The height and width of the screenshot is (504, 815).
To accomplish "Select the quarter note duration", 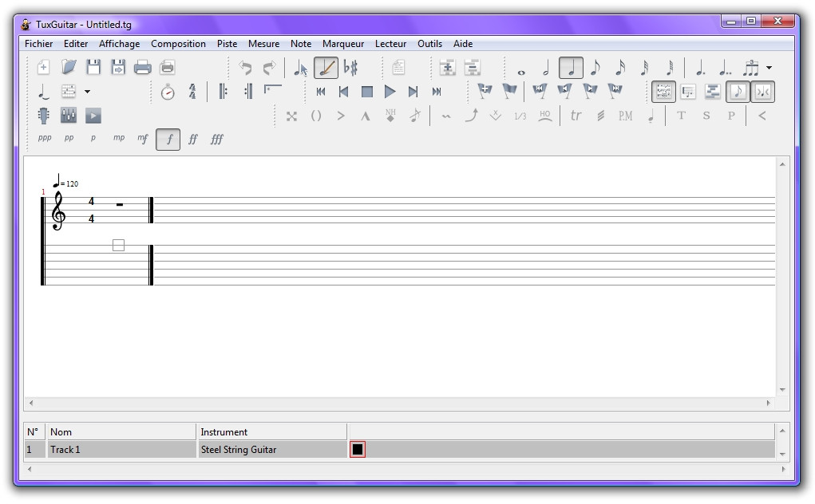I will point(570,68).
